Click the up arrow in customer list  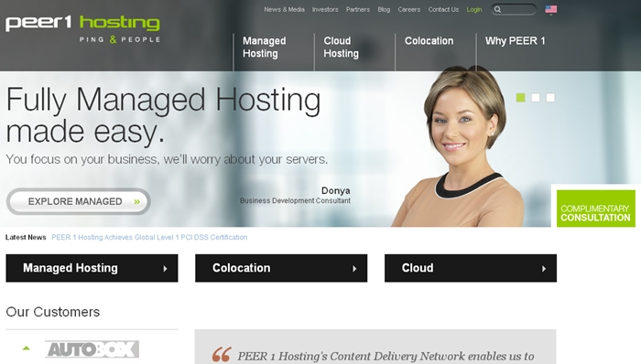pyautogui.click(x=27, y=348)
